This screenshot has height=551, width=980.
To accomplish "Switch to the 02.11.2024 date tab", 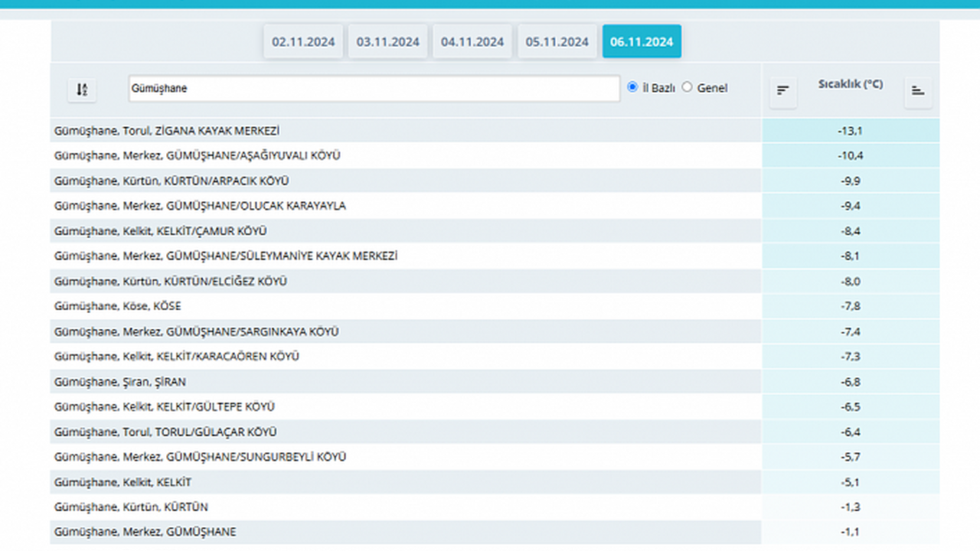I will pos(303,42).
